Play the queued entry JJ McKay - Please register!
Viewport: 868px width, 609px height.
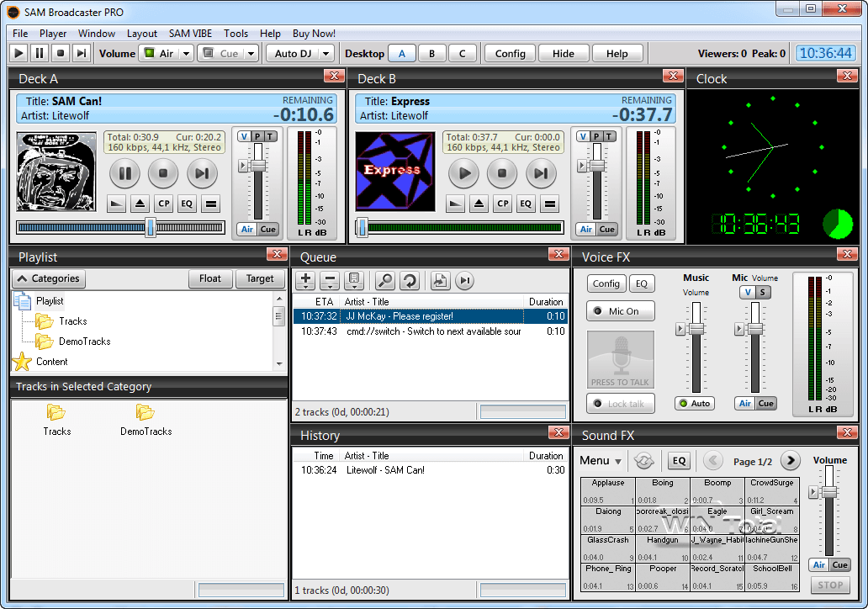tap(400, 317)
